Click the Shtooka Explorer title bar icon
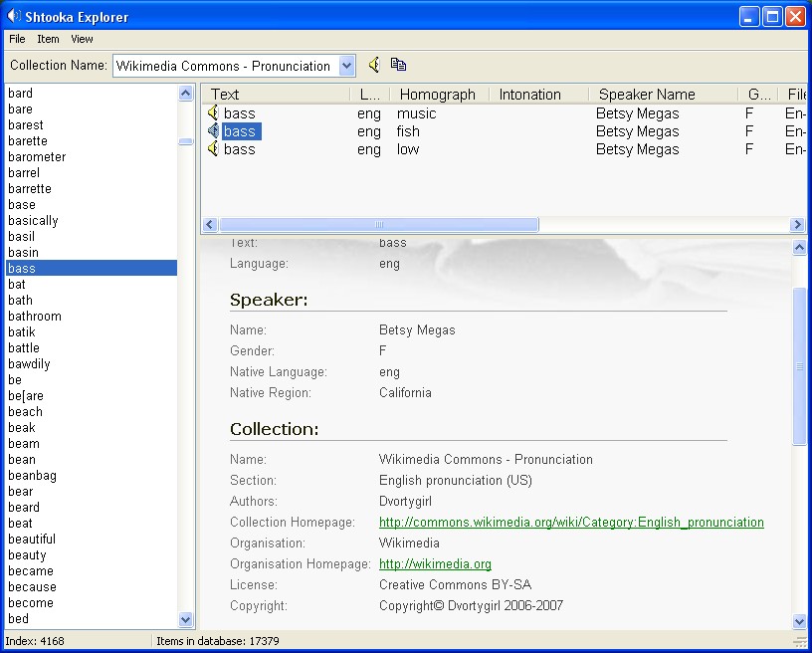The height and width of the screenshot is (653, 812). tap(14, 17)
